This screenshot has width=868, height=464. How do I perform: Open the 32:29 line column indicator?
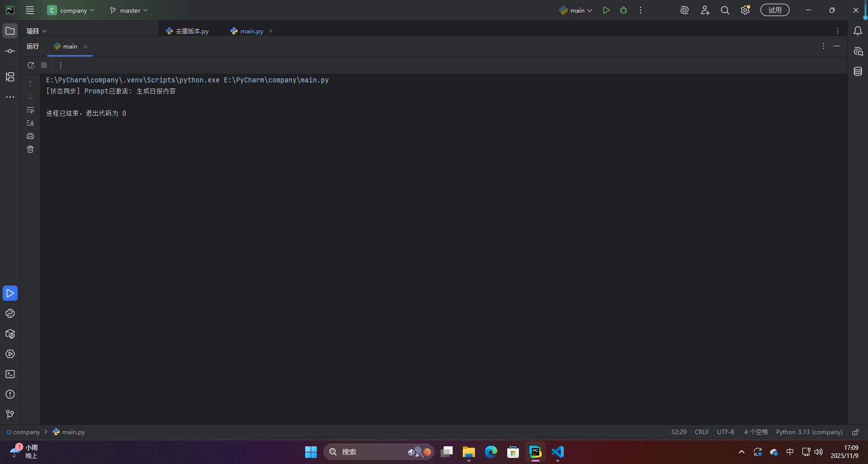(x=679, y=432)
